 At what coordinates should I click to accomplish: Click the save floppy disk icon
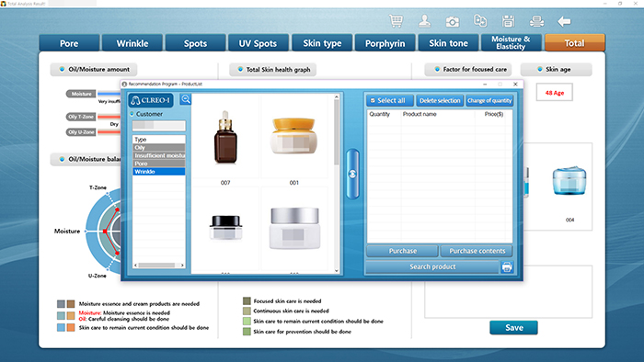tap(508, 21)
